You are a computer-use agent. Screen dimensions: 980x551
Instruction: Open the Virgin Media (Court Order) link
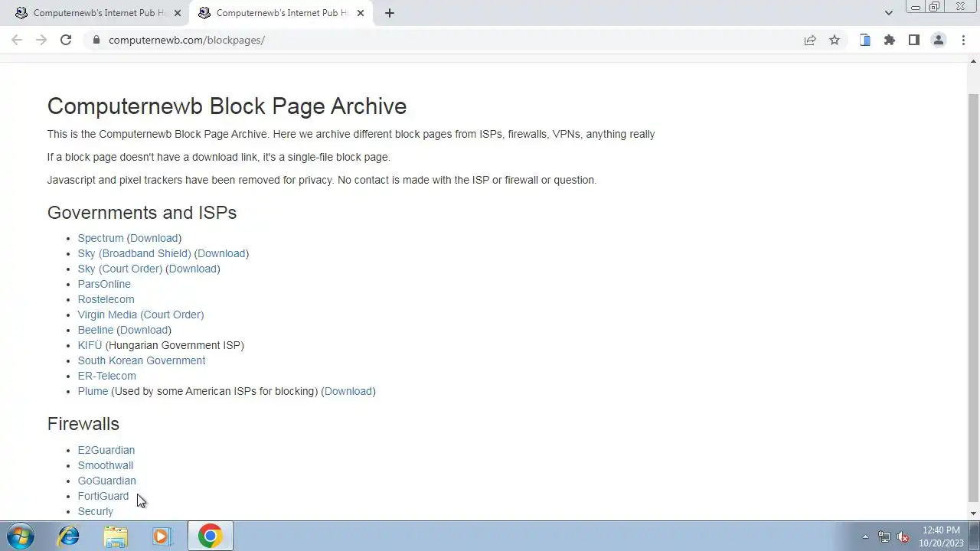point(141,315)
